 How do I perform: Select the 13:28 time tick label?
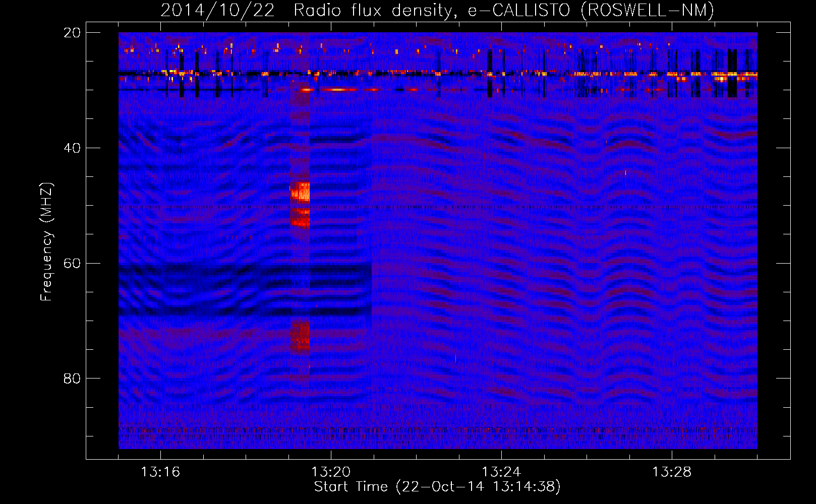[672, 472]
